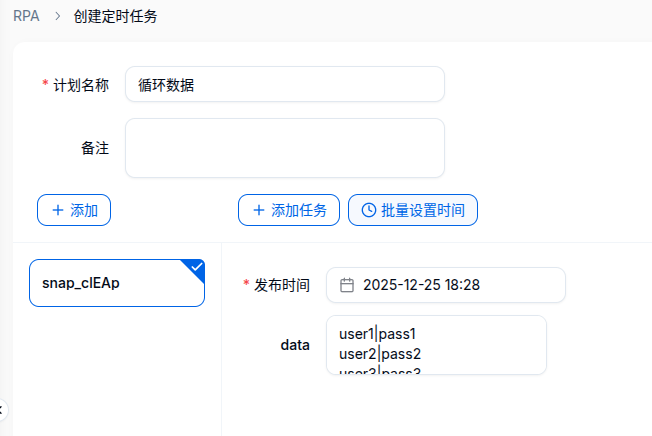Screen dimensions: 652x436
Task: Focus the 计划名称 field containing 循环数据
Action: point(284,85)
